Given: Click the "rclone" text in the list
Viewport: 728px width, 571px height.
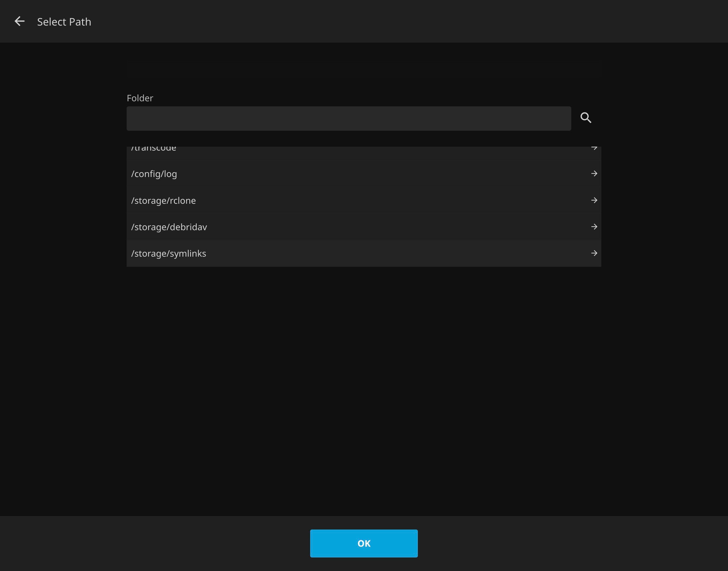Looking at the screenshot, I should [x=183, y=200].
